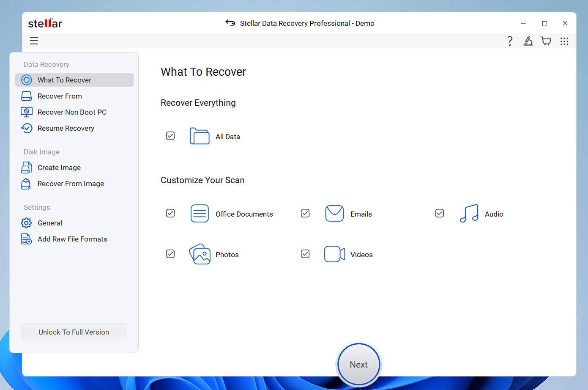Click the Office Documents label
The height and width of the screenshot is (390, 588).
[x=244, y=214]
